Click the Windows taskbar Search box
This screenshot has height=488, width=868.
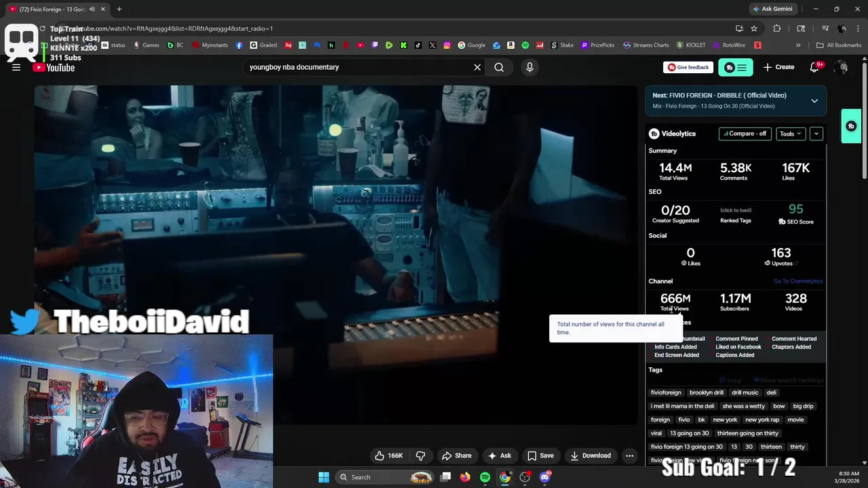coord(386,477)
